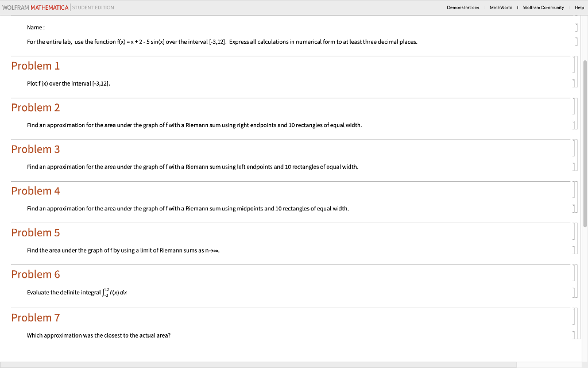Open the MathWorld link
The width and height of the screenshot is (588, 368).
click(x=502, y=7)
